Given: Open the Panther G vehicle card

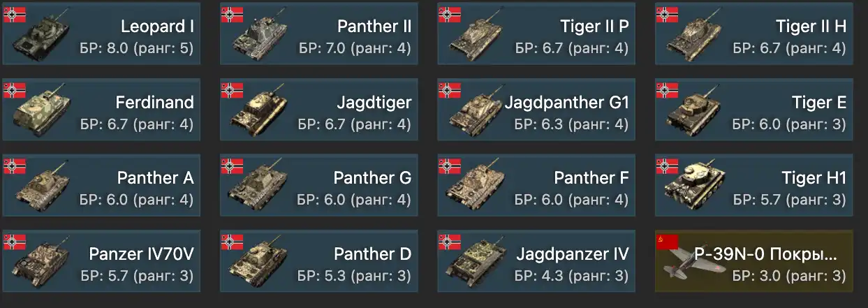Looking at the screenshot, I should click(x=319, y=185).
